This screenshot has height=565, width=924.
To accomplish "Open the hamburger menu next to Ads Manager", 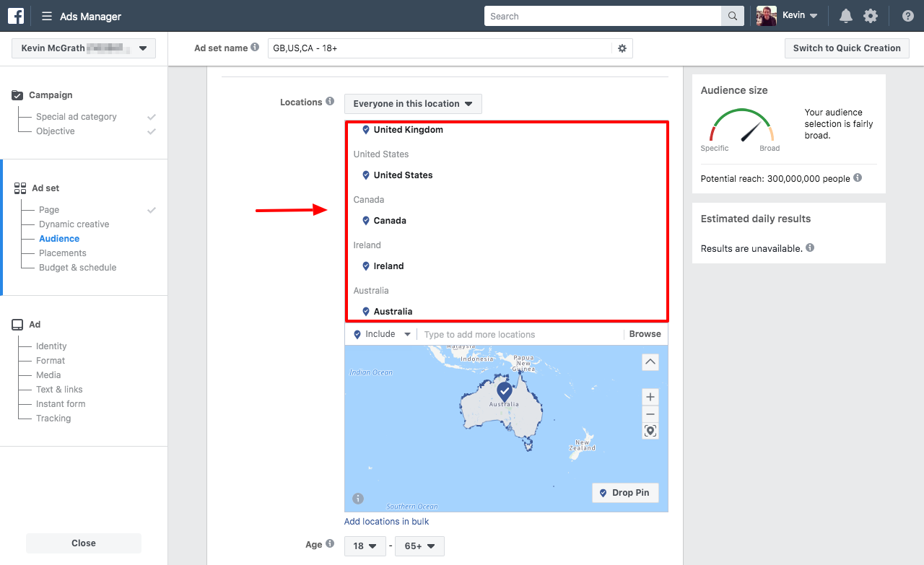I will click(x=47, y=17).
